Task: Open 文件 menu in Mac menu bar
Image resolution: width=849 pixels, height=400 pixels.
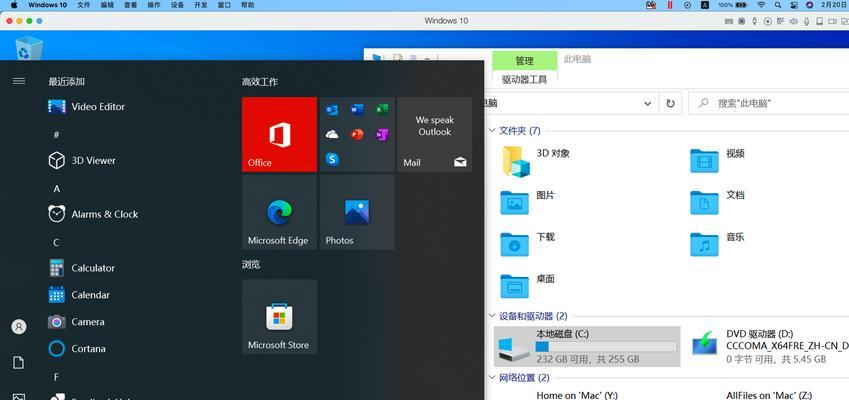Action: (x=83, y=5)
